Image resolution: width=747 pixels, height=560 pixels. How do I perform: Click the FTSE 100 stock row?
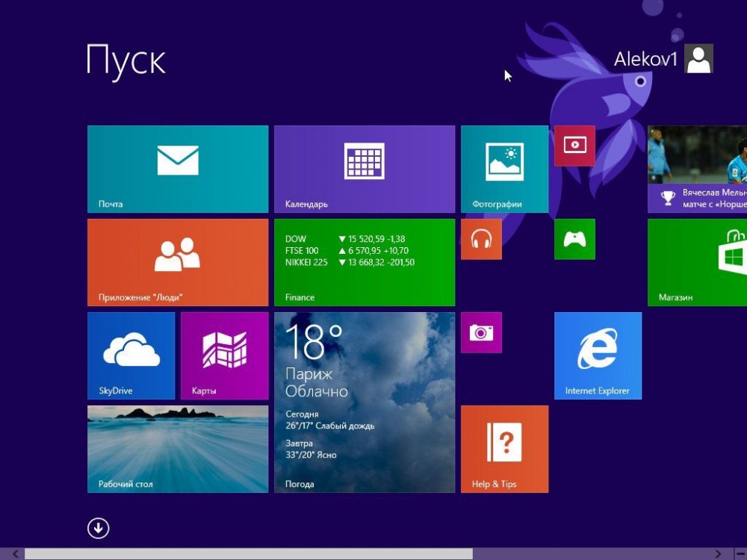[x=347, y=250]
